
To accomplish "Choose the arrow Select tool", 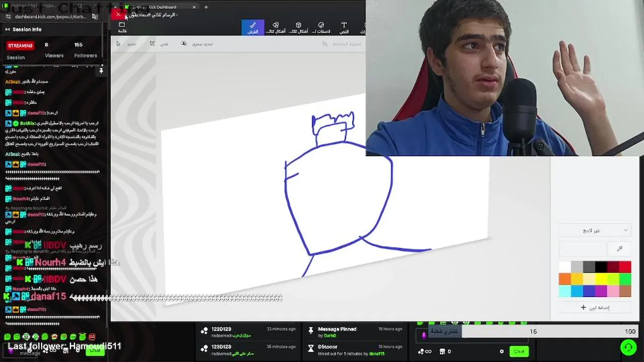I will [126, 44].
